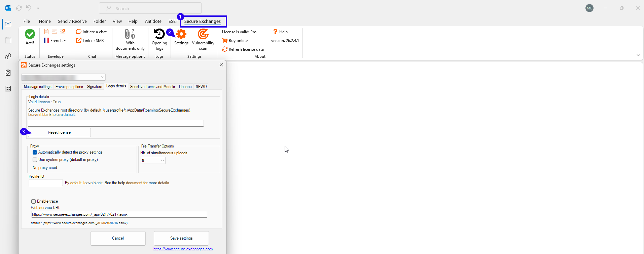Switch to the Send / Receive tab
The height and width of the screenshot is (254, 644).
tap(72, 21)
